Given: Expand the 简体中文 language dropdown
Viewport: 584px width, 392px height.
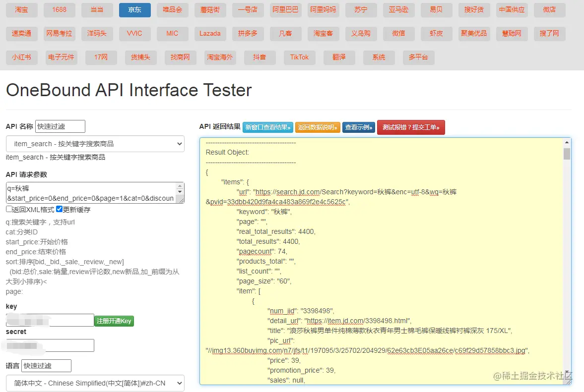Looking at the screenshot, I should point(95,383).
